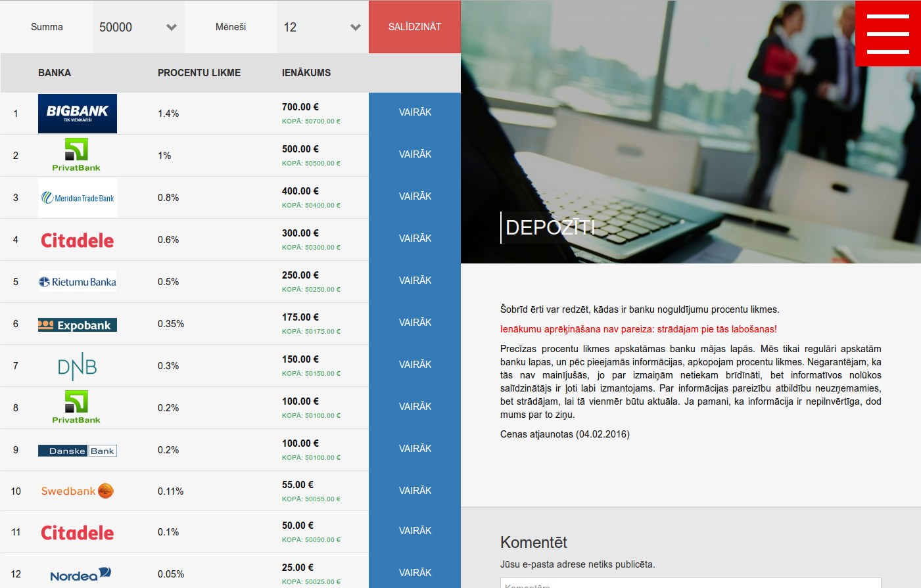Click VAIRĀK for the 0.1% Citadele row

coord(415,531)
